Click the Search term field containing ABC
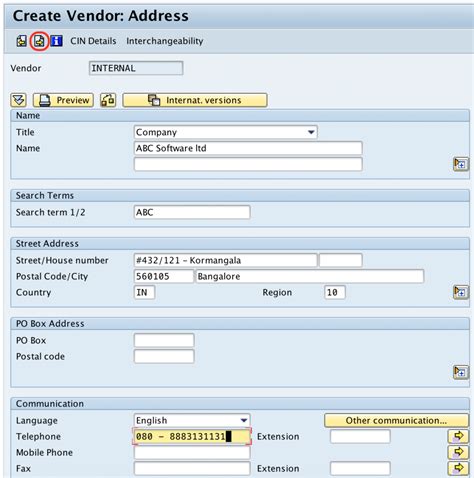The image size is (474, 478). click(x=192, y=212)
